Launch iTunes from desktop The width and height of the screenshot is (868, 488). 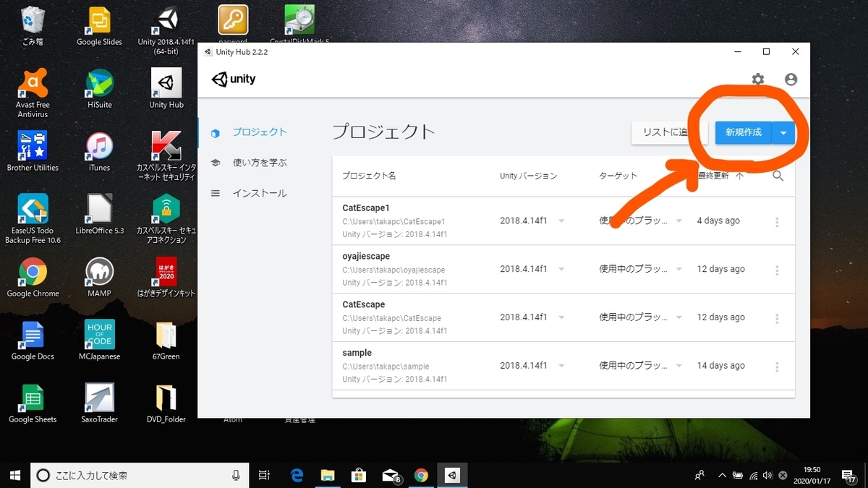click(99, 151)
